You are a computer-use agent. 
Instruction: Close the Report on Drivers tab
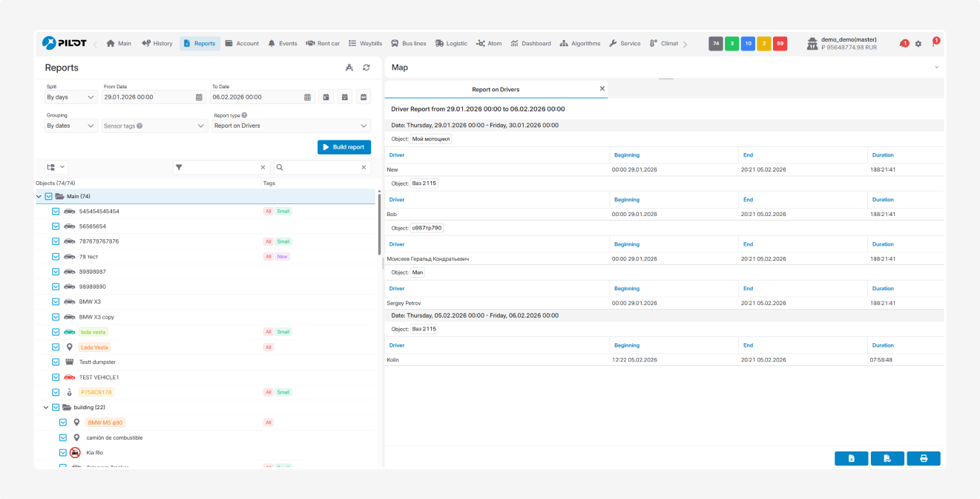(602, 89)
